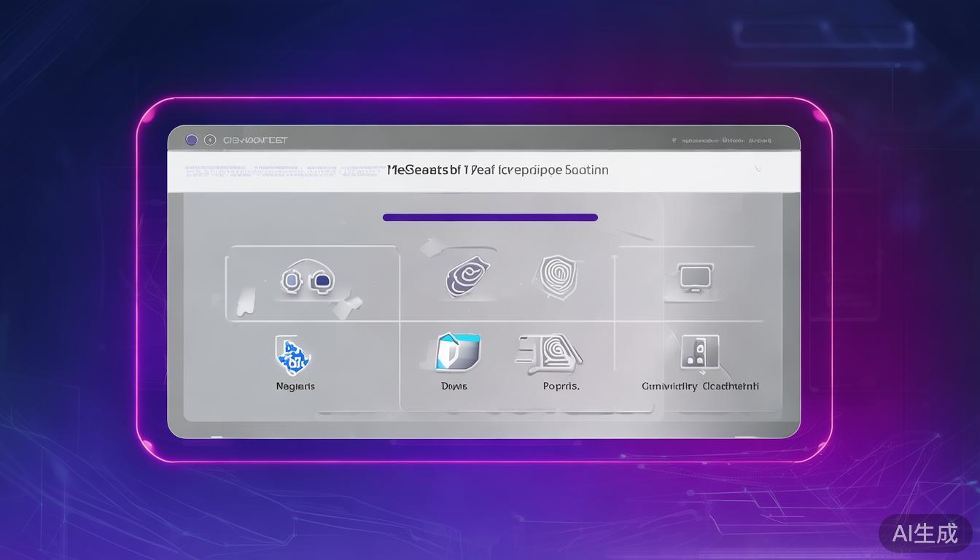The width and height of the screenshot is (980, 560).
Task: Select the Nagiaris label
Action: (295, 386)
